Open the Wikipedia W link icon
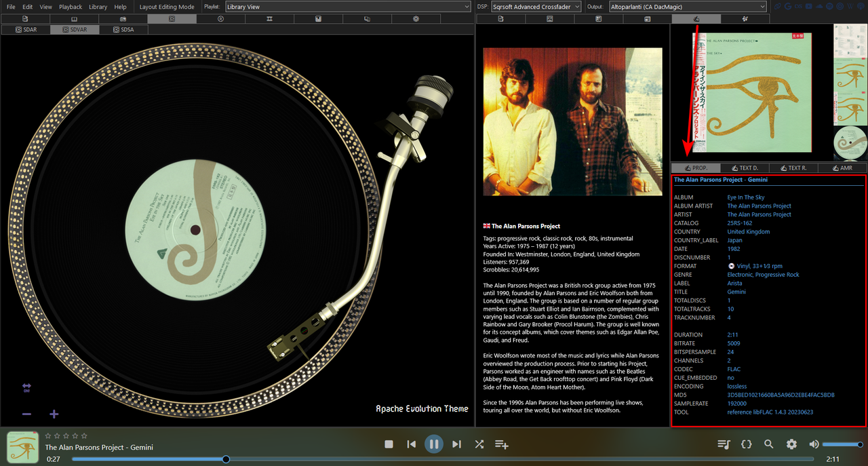Viewport: 868px width, 466px height. [x=850, y=7]
